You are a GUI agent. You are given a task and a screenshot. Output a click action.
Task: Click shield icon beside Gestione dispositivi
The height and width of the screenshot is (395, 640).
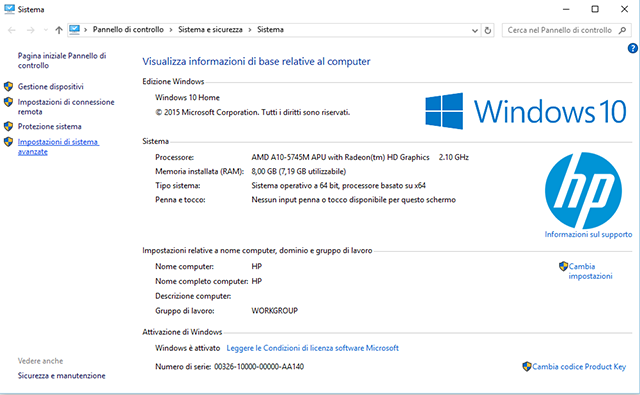pos(8,86)
